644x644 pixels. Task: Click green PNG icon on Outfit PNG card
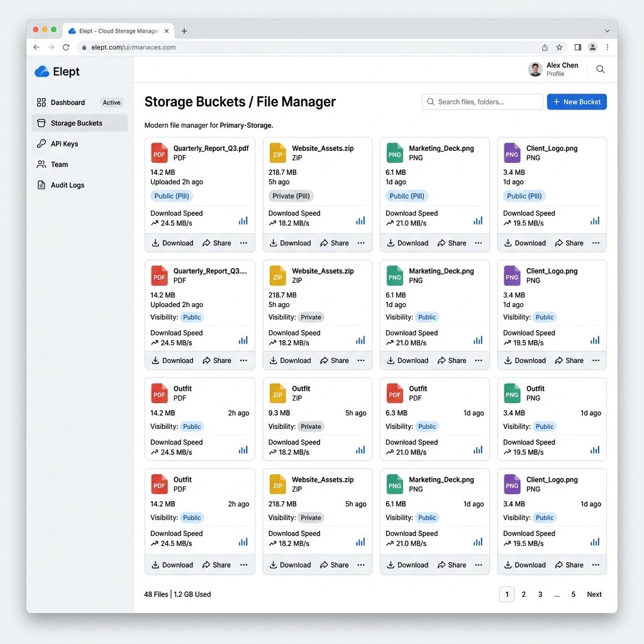[x=512, y=393]
